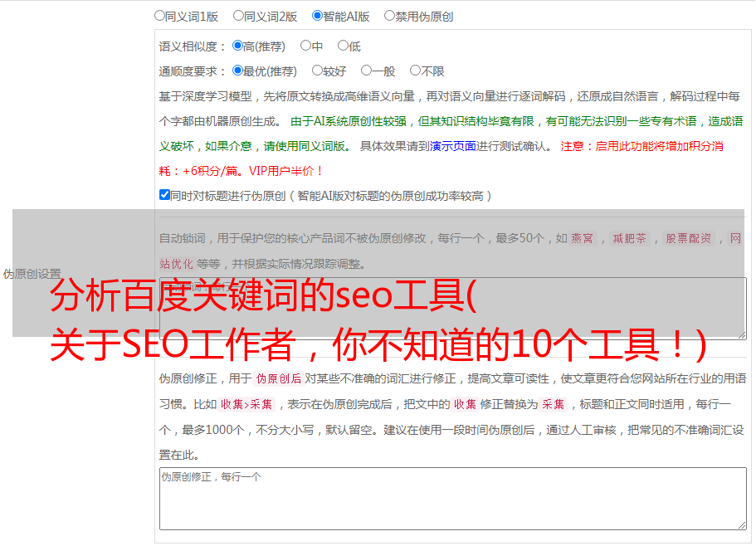Click the 伪原创修正 textarea
This screenshot has width=756, height=546.
(x=453, y=499)
